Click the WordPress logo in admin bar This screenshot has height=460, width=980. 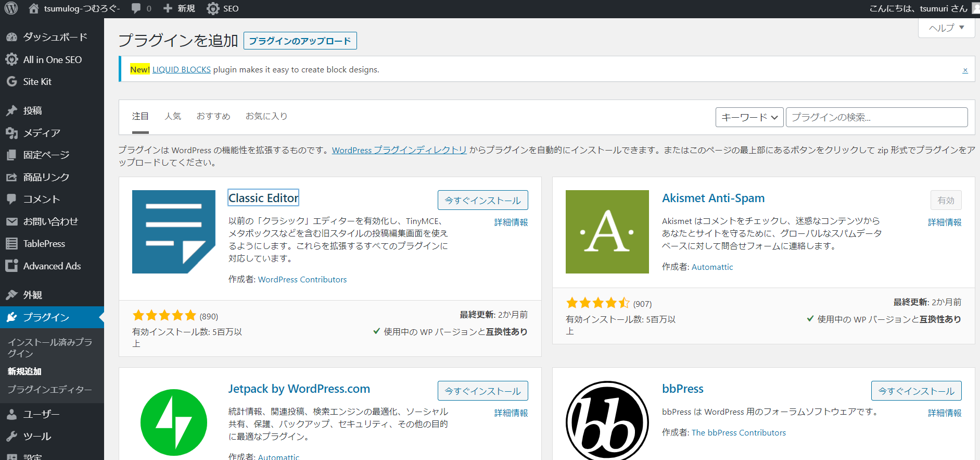11,8
